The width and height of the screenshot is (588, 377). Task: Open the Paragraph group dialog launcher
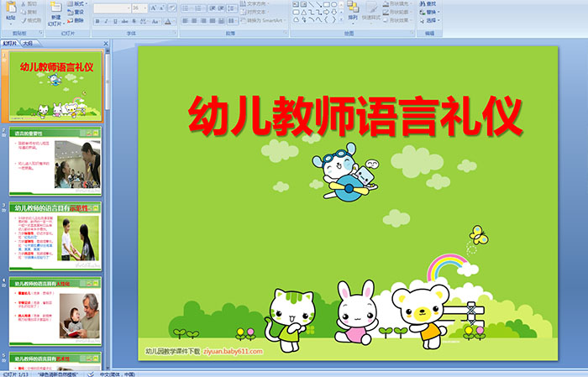click(286, 34)
